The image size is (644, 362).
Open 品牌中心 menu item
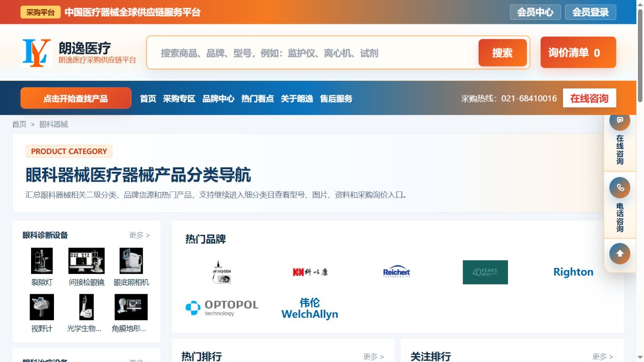click(x=218, y=99)
